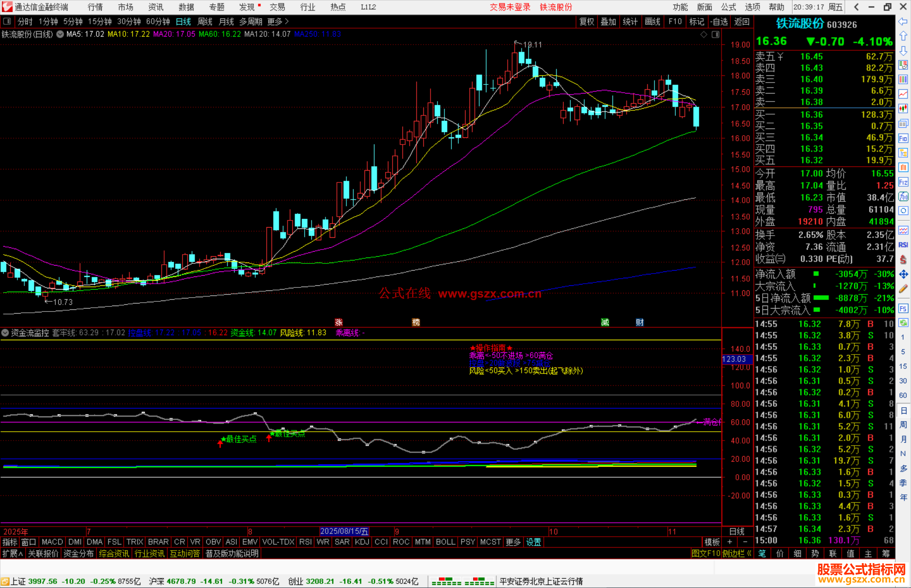Click the 设置 indicator settings link

pos(534,542)
